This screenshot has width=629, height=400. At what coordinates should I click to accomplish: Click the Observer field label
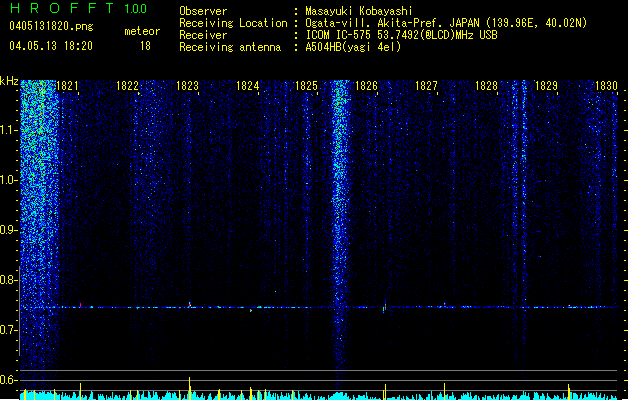[203, 11]
